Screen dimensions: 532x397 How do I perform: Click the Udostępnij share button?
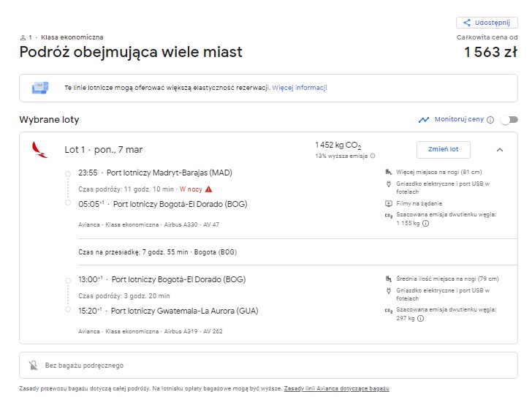tap(487, 23)
